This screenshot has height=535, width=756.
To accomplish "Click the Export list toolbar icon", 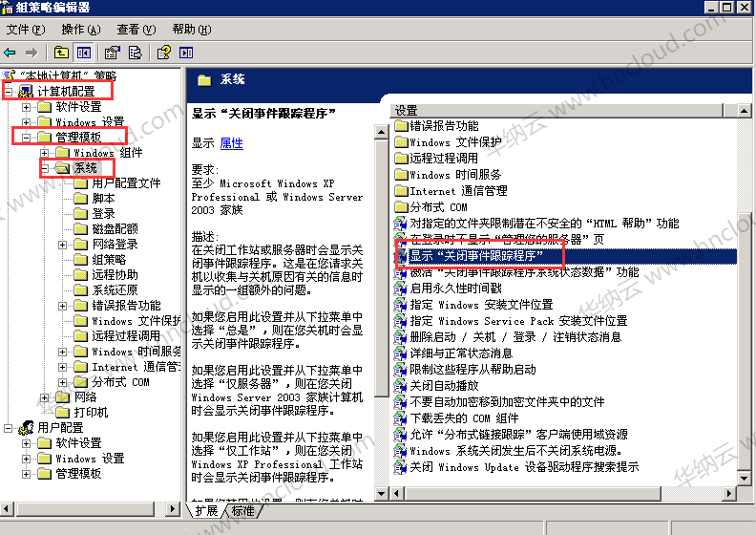I will pyautogui.click(x=135, y=53).
